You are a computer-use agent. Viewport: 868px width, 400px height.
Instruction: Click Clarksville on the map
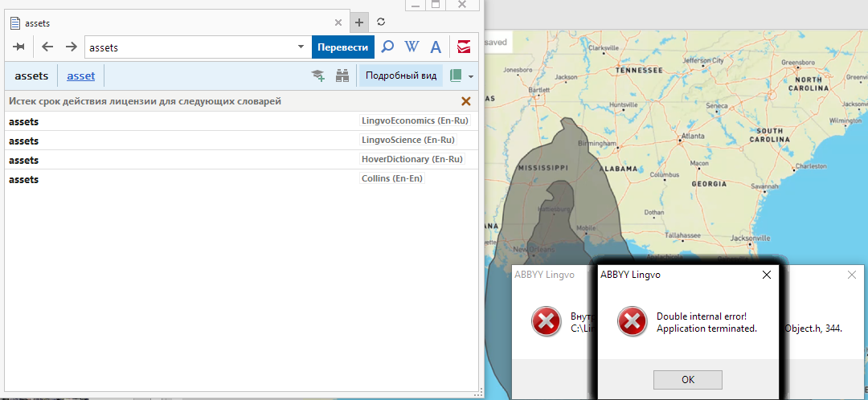coord(604,47)
